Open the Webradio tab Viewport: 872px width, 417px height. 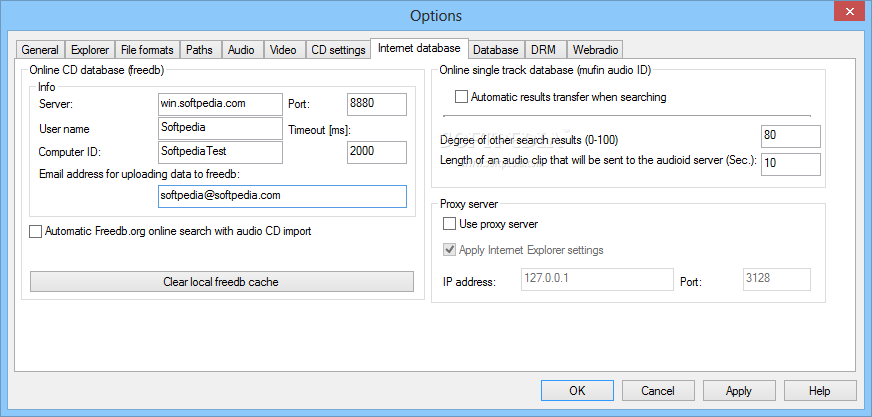(x=597, y=50)
